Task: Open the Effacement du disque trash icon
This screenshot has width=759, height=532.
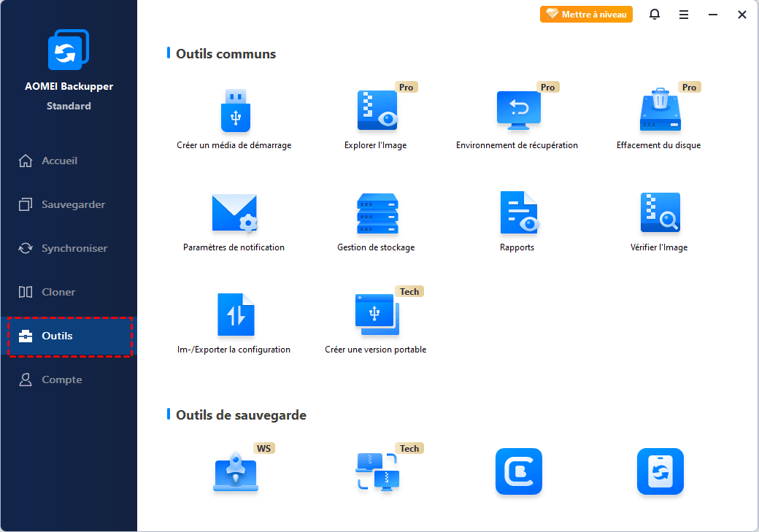Action: coord(660,110)
